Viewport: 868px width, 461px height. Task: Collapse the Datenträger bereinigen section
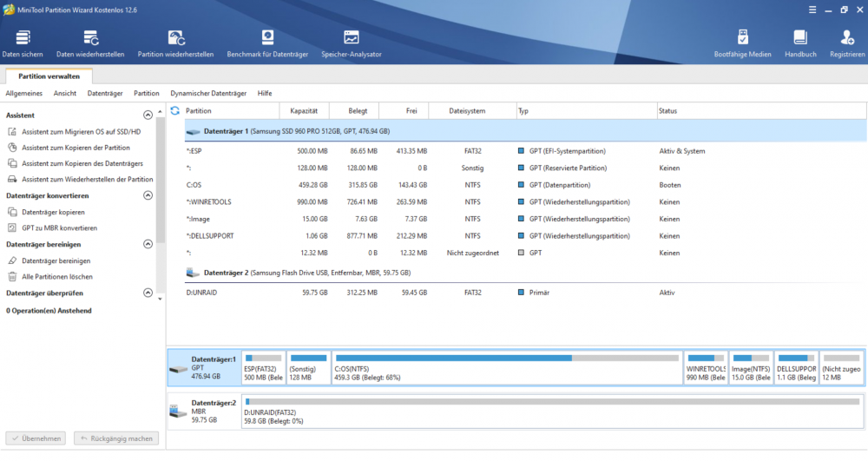[148, 244]
